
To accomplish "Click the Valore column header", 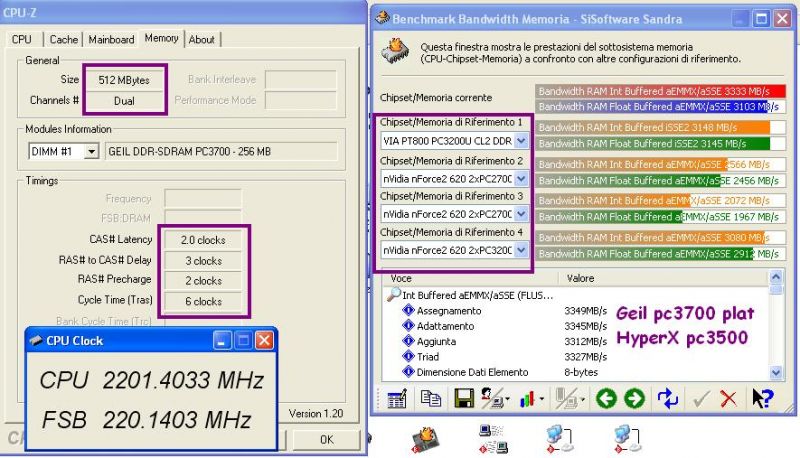I will [x=663, y=278].
